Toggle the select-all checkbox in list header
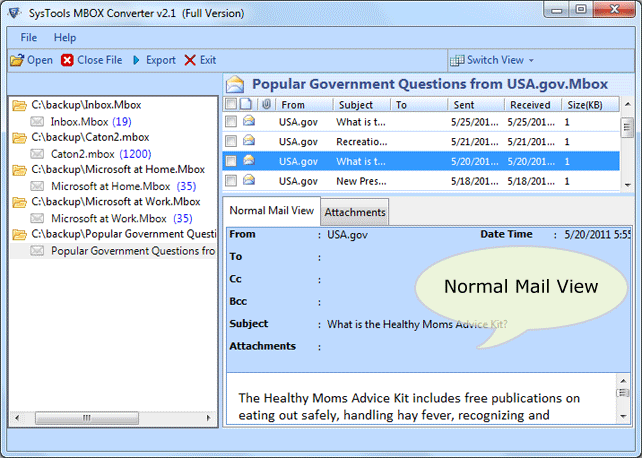 [231, 104]
